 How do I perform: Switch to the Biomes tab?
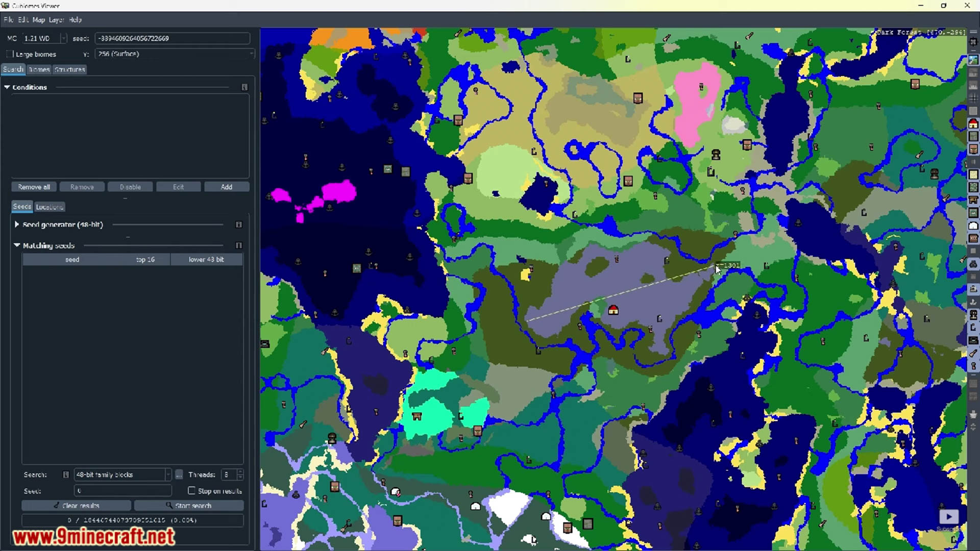click(39, 69)
